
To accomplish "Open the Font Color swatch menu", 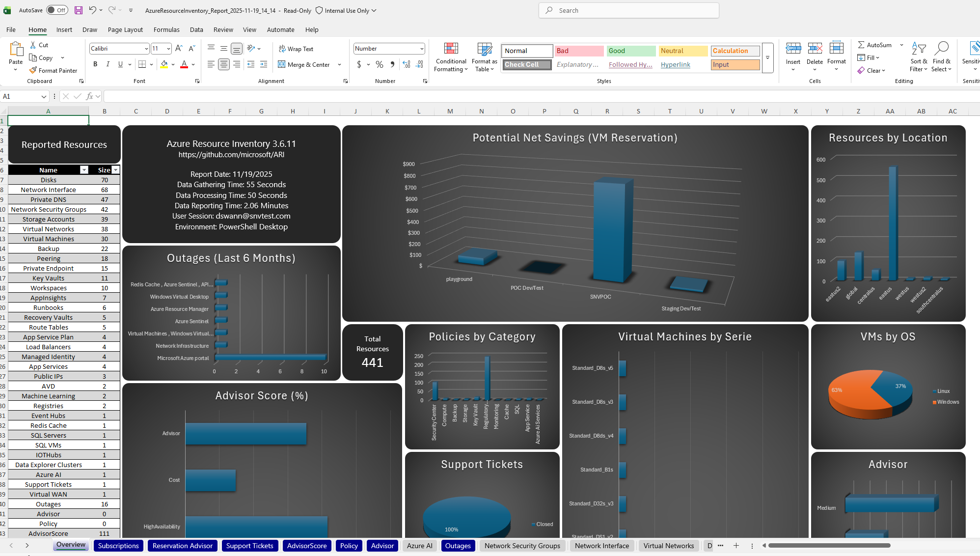I will [192, 64].
